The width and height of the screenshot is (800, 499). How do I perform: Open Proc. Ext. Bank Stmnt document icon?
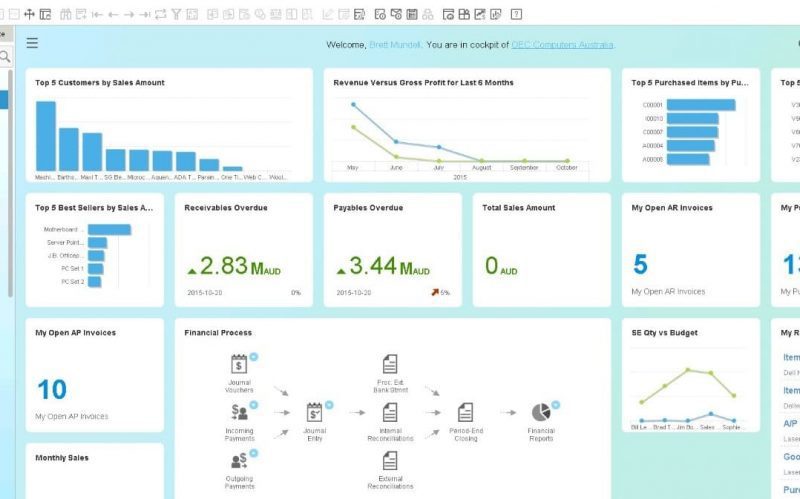[x=390, y=364]
